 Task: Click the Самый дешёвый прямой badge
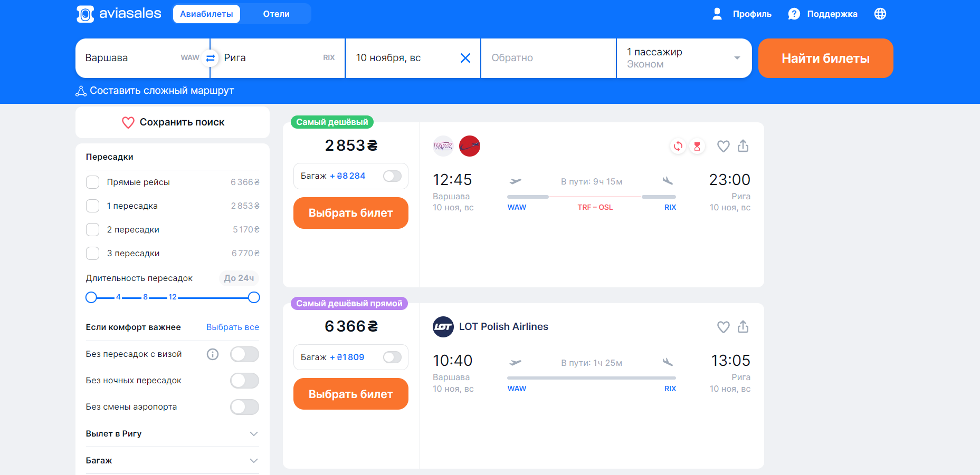point(349,304)
